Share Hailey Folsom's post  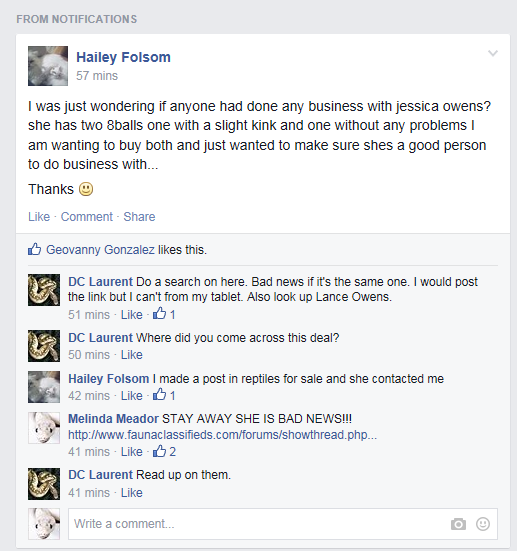pyautogui.click(x=139, y=216)
